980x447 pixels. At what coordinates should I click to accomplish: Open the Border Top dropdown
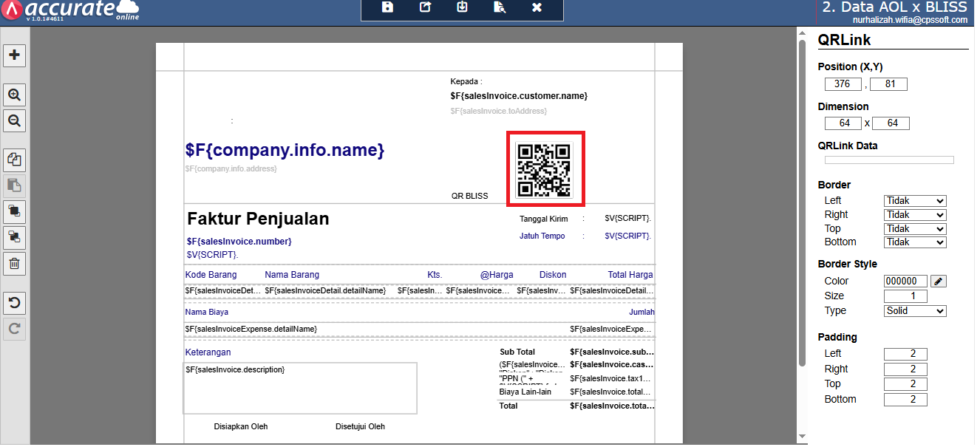pyautogui.click(x=915, y=228)
